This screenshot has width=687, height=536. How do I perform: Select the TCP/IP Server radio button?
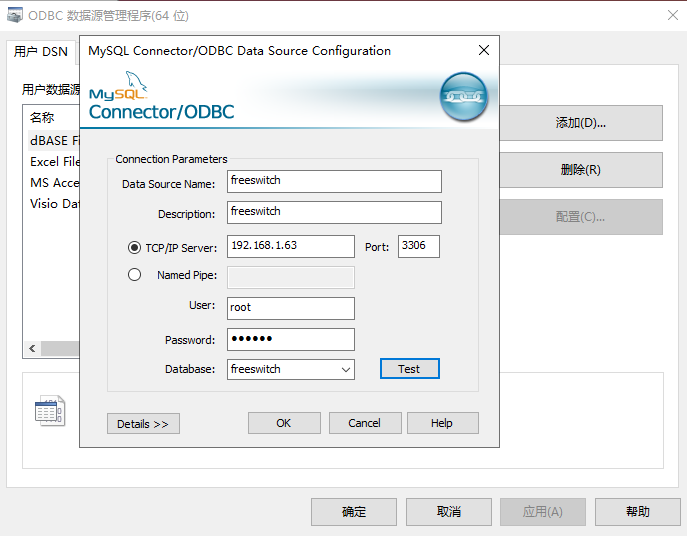click(134, 248)
